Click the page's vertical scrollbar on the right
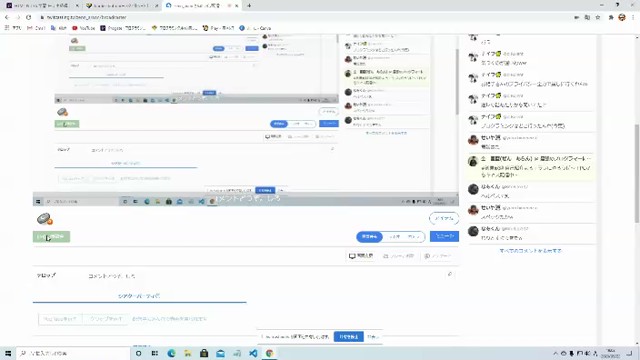 point(637,173)
